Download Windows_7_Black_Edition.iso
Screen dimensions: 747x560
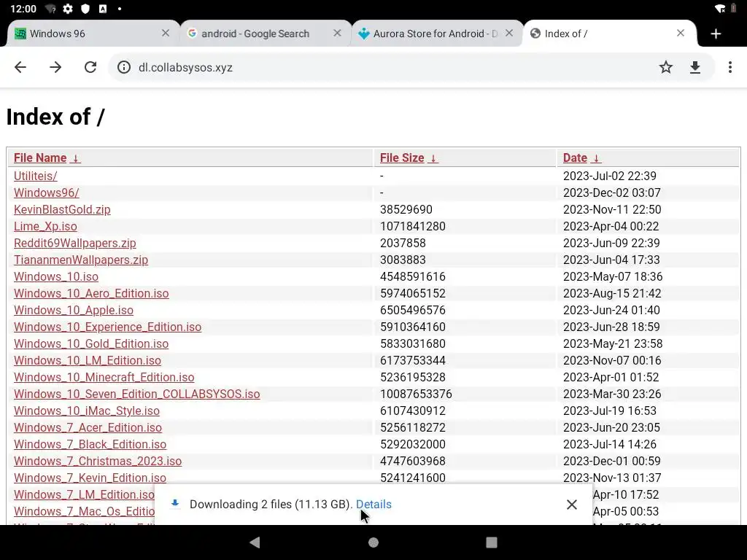[90, 444]
